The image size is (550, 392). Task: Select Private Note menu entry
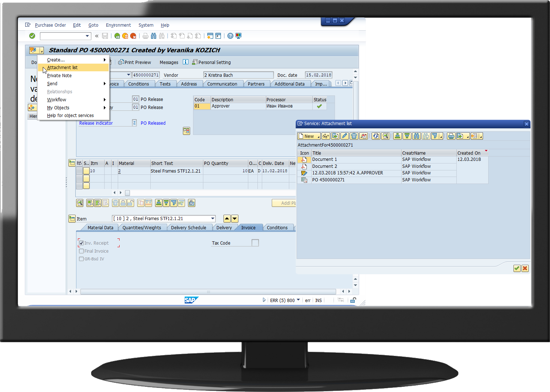coord(73,76)
